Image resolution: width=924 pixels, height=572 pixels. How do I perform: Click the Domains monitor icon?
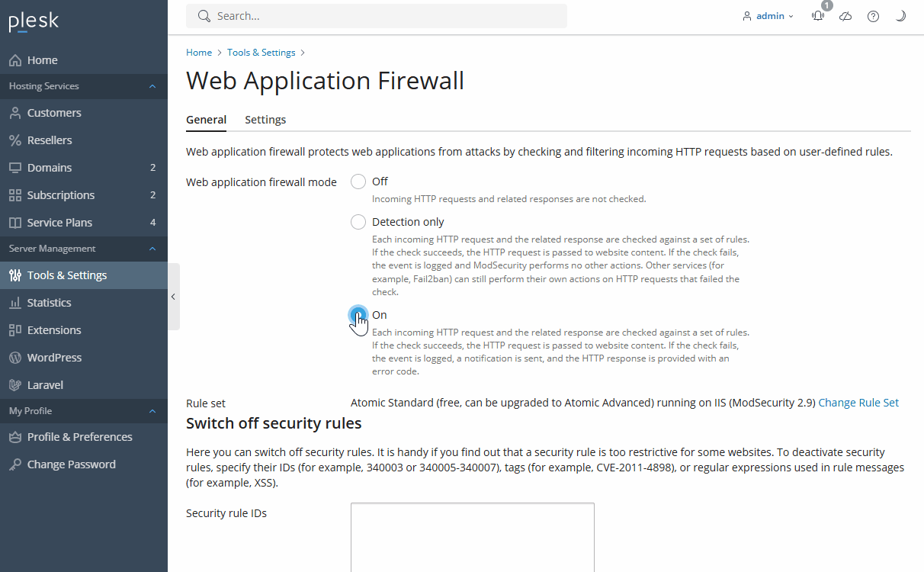15,168
